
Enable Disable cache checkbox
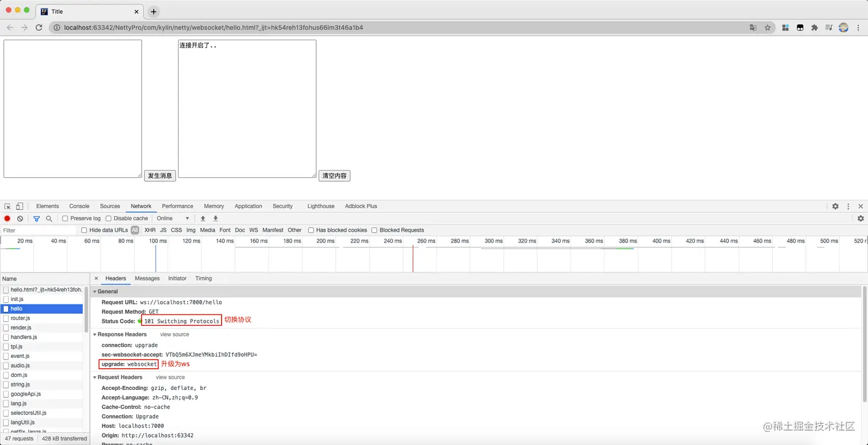(x=108, y=218)
